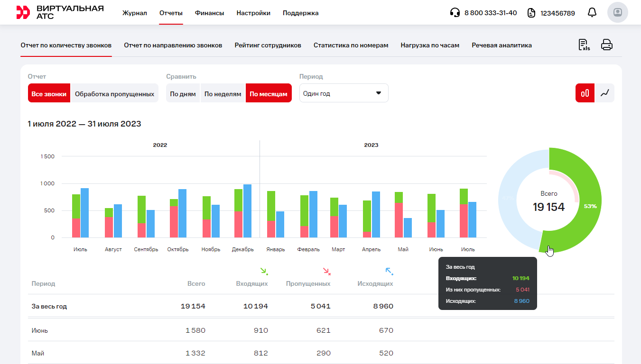Image resolution: width=641 pixels, height=364 pixels.
Task: Export report to XLS file
Action: (584, 45)
